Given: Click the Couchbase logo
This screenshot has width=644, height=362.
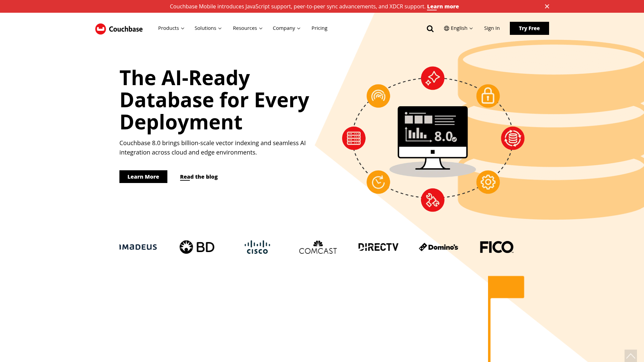Looking at the screenshot, I should [x=118, y=29].
